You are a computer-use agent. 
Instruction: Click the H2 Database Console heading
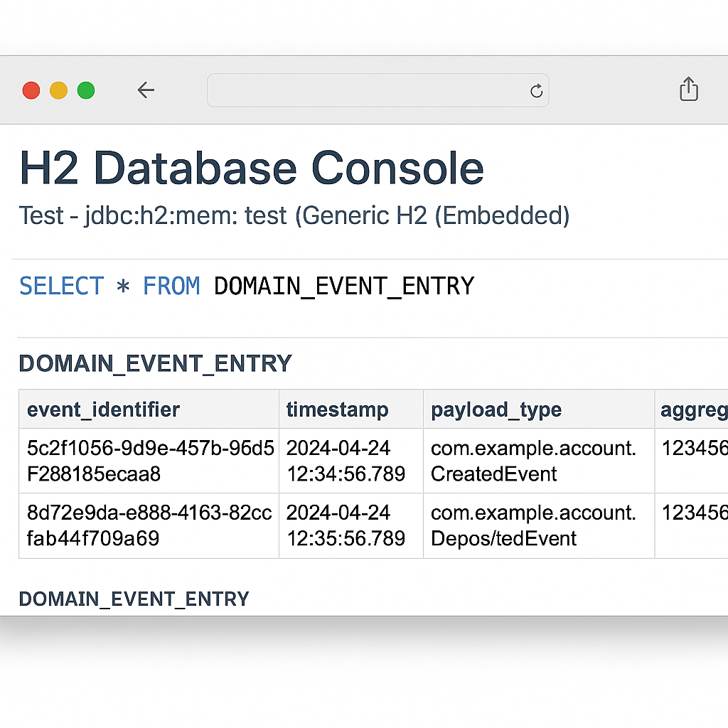click(x=250, y=168)
